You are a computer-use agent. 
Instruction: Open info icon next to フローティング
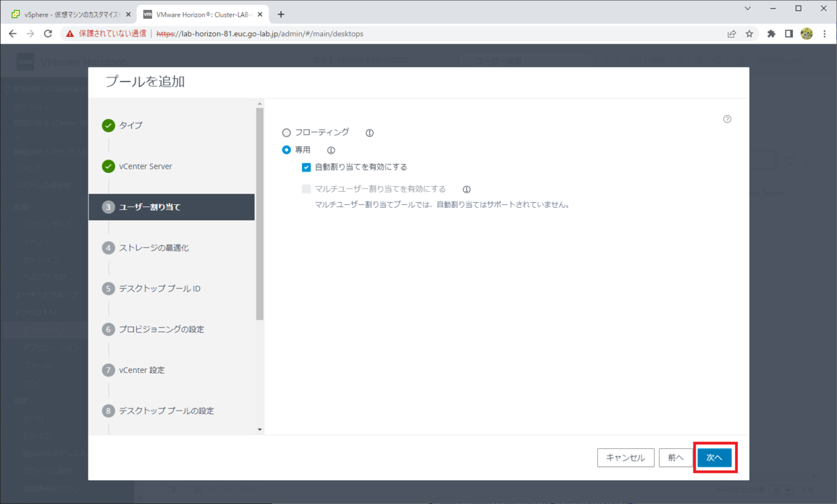[x=370, y=132]
